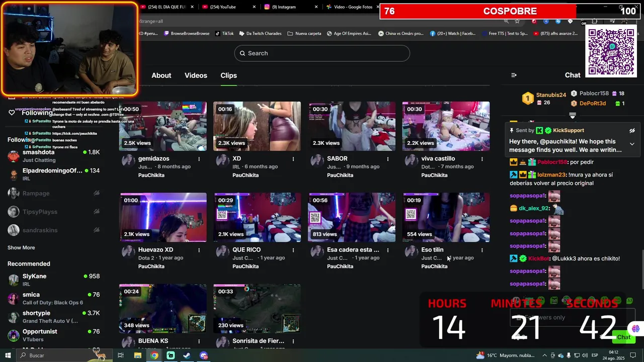Bookmark page with the star icon
The width and height of the screenshot is (644, 362).
(517, 21)
